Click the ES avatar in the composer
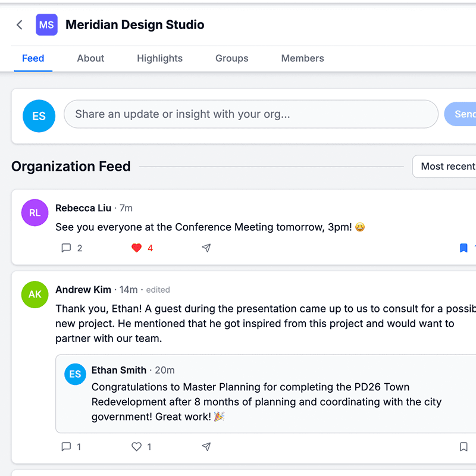 [39, 116]
